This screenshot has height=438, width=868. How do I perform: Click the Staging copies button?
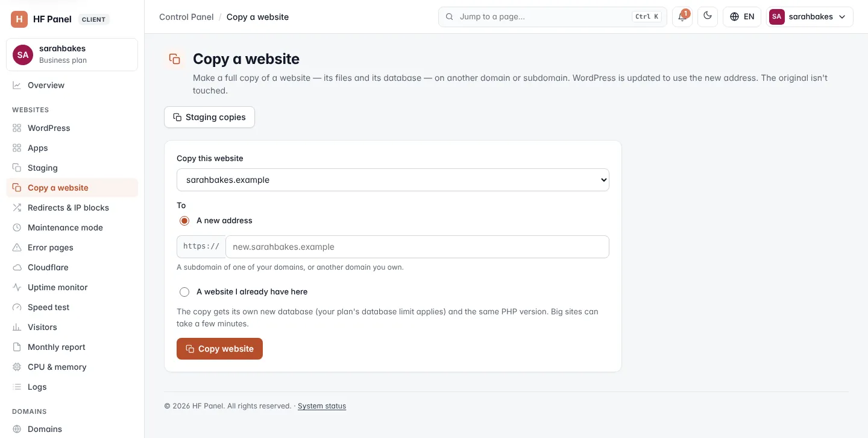(x=209, y=117)
